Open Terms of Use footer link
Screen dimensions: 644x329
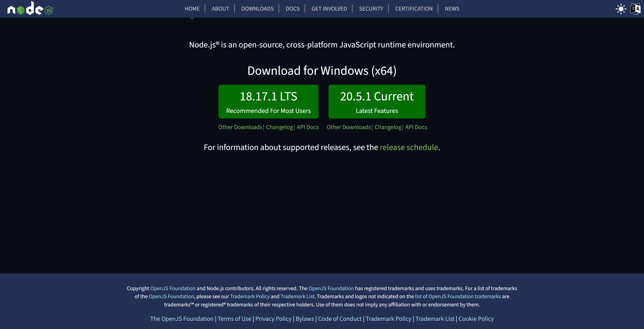[x=234, y=319]
